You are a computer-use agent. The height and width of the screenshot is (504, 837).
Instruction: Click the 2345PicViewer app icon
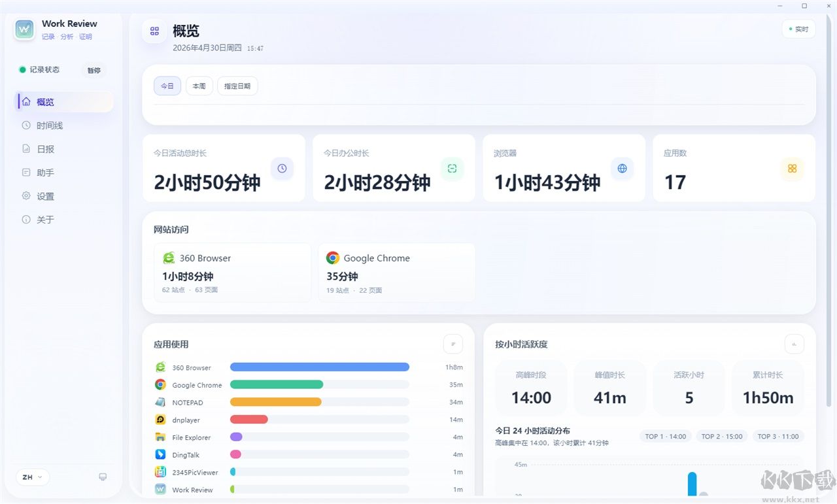click(x=160, y=472)
